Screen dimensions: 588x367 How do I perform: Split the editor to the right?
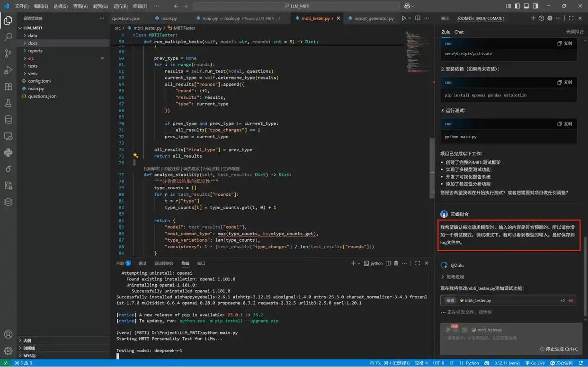[x=418, y=18]
